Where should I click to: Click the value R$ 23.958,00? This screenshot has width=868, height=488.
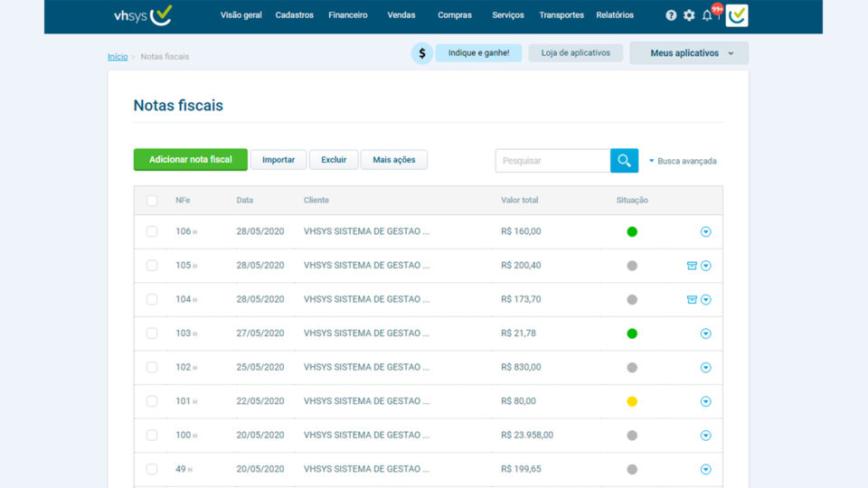pyautogui.click(x=527, y=435)
